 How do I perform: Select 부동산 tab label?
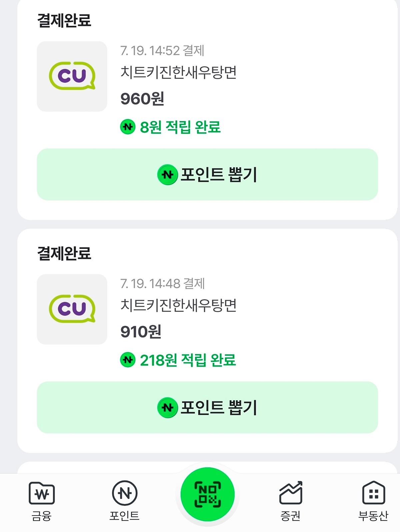[x=373, y=516]
